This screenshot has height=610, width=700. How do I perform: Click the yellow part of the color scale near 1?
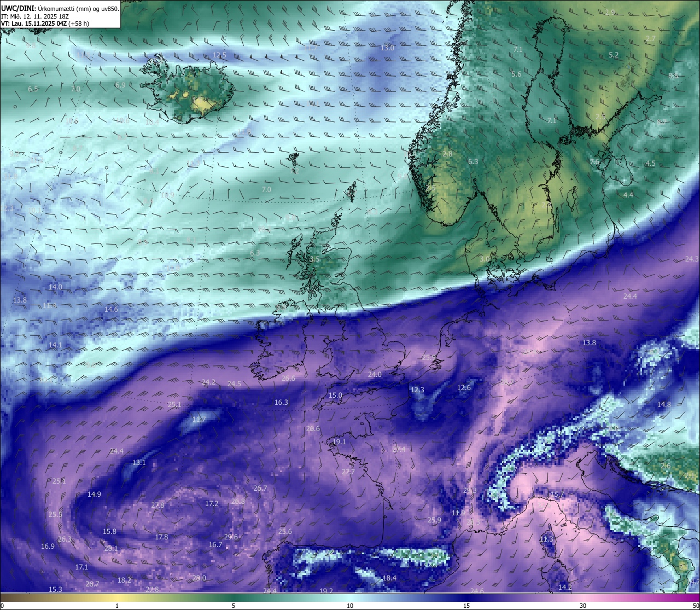[117, 597]
